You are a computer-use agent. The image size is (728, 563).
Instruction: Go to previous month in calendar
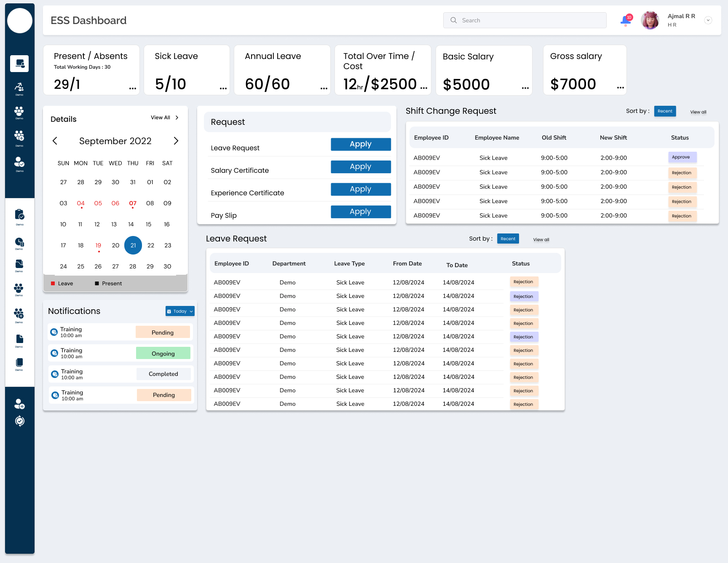[55, 141]
